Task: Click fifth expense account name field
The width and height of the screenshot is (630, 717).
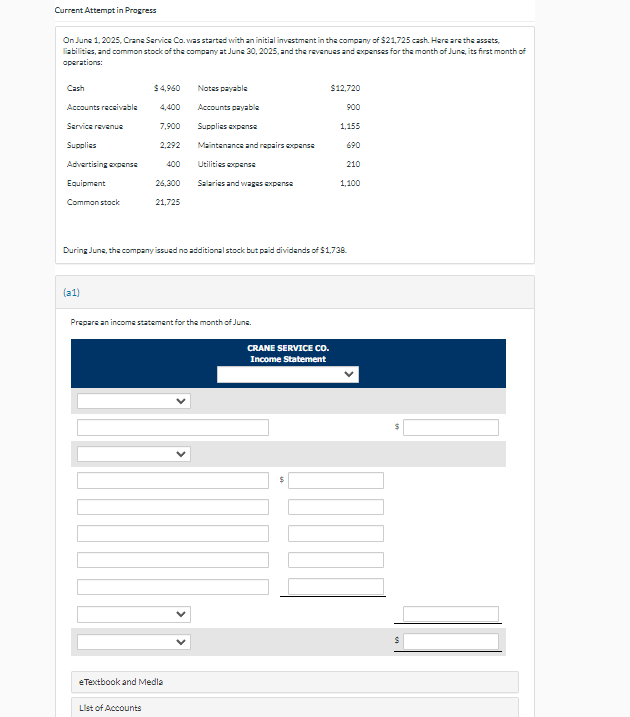Action: (173, 587)
